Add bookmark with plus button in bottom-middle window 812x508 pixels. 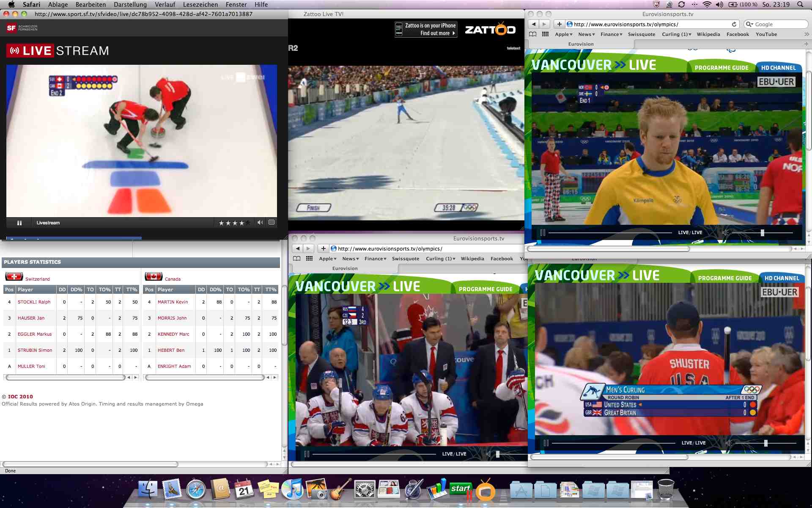pos(323,248)
